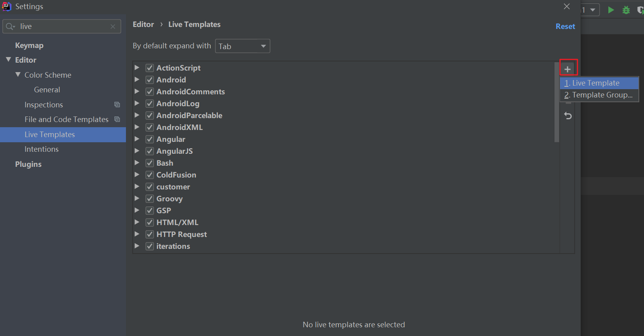This screenshot has height=336, width=644.
Task: Click the template list vertical scrollbar
Action: 556,102
